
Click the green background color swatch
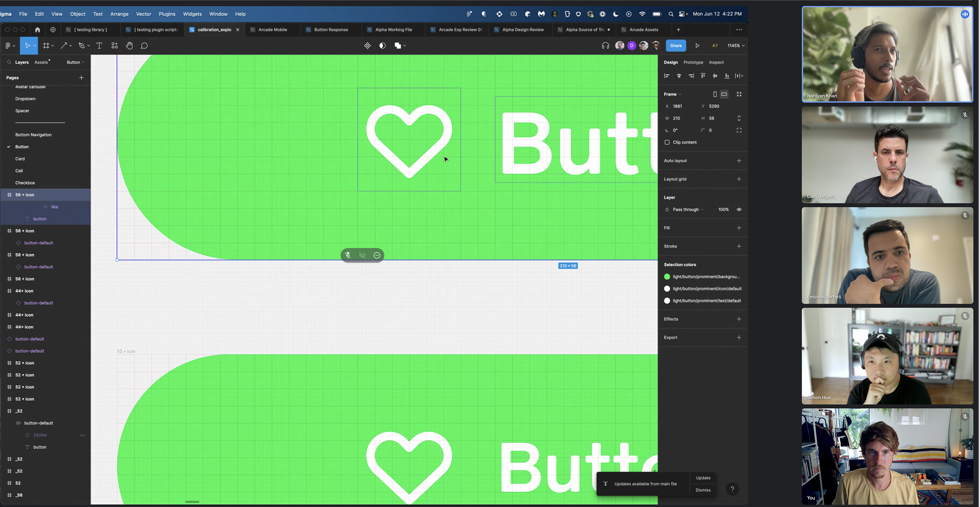667,277
